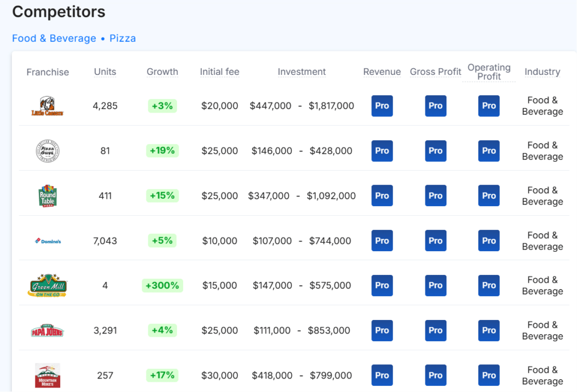
Task: Click the Gross Profit column header
Action: tap(436, 72)
